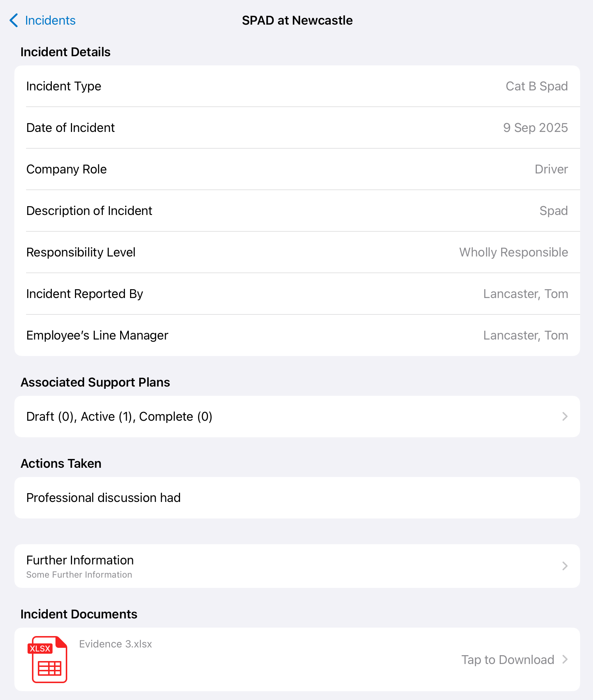The image size is (593, 700).
Task: Open the XLSX file icon
Action: click(x=47, y=660)
